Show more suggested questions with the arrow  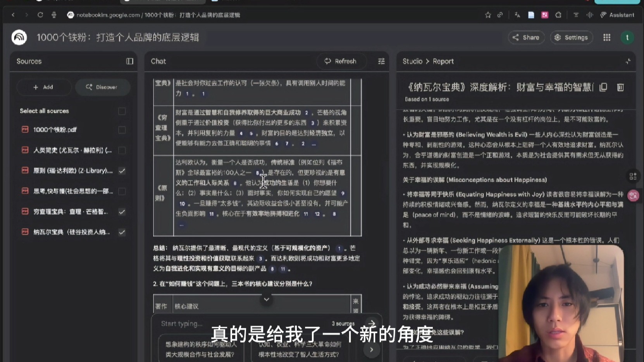click(x=371, y=349)
